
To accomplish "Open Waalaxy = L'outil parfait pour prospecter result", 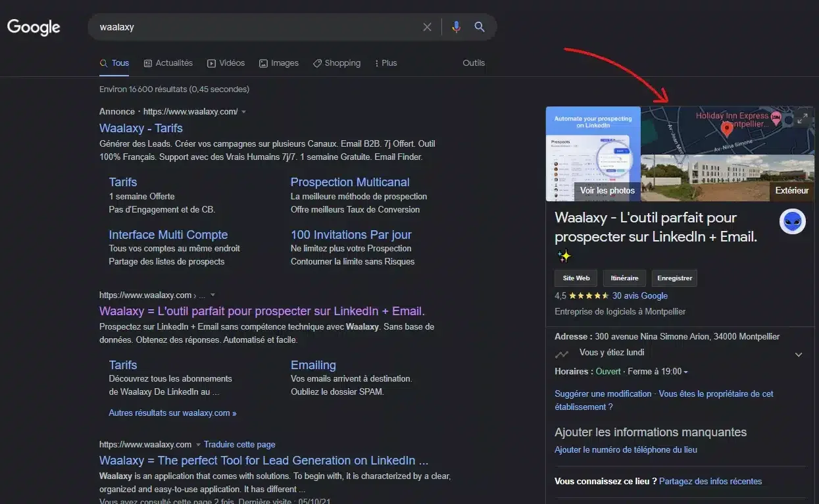I will [262, 311].
